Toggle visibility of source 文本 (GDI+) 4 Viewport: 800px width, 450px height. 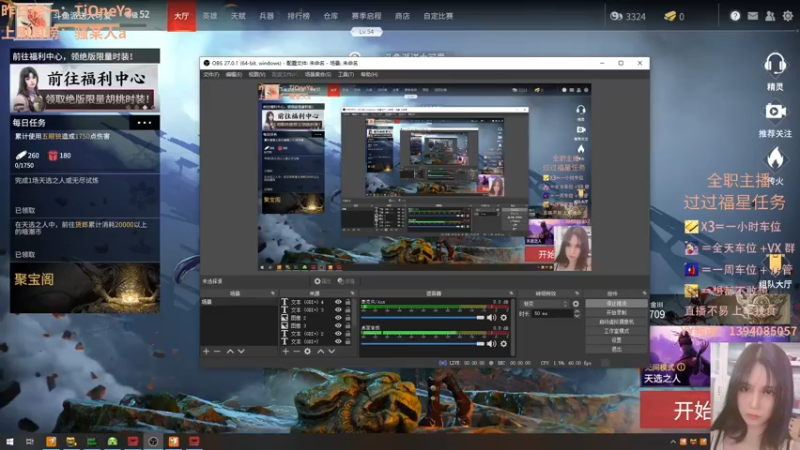click(x=338, y=302)
